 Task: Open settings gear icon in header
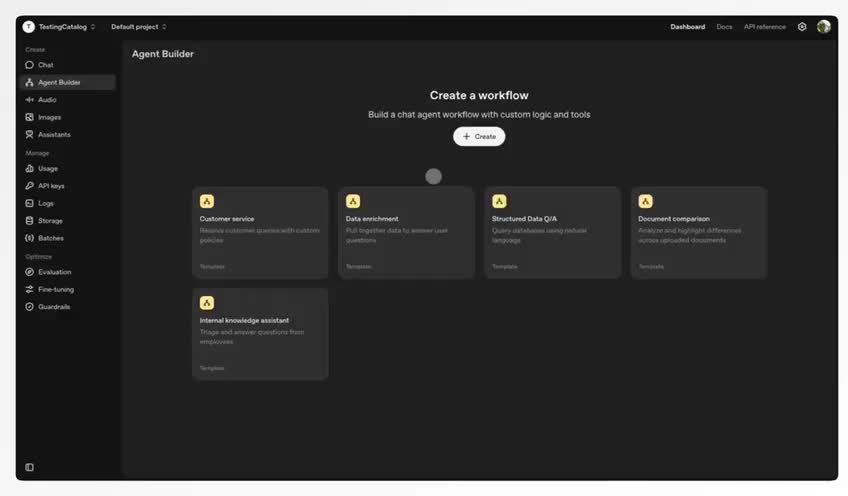click(x=802, y=27)
